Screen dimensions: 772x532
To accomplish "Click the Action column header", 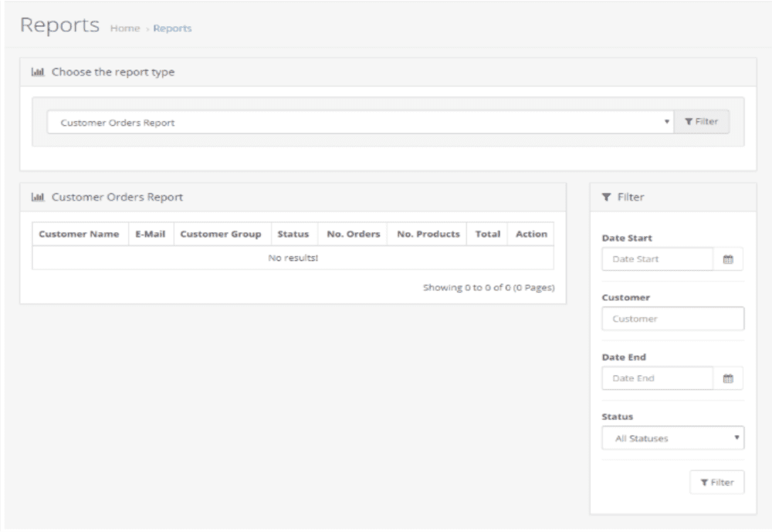I will coord(531,234).
